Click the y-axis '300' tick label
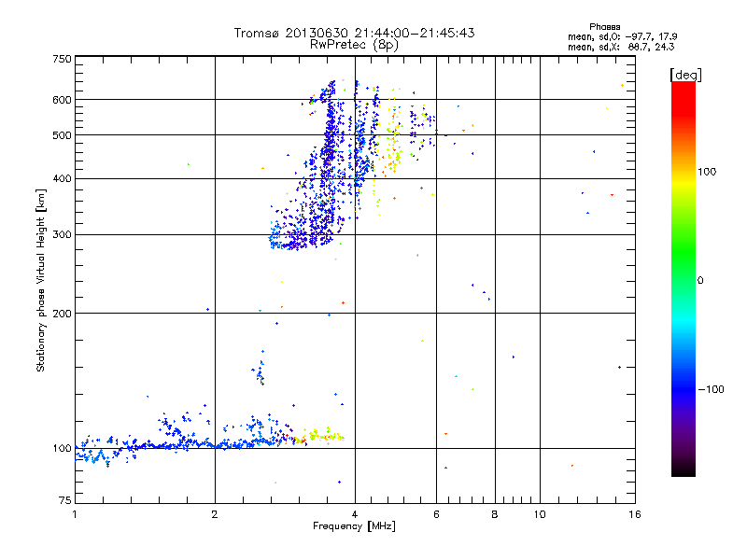 pos(62,235)
